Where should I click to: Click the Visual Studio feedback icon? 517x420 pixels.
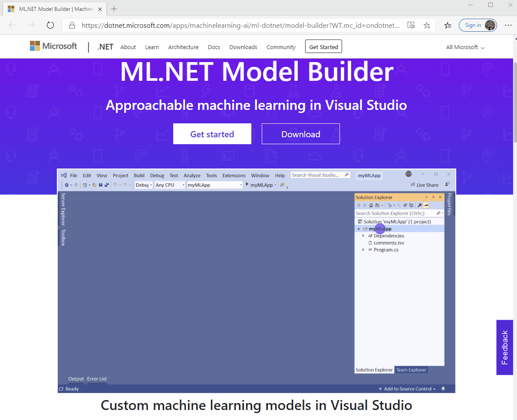tap(448, 184)
